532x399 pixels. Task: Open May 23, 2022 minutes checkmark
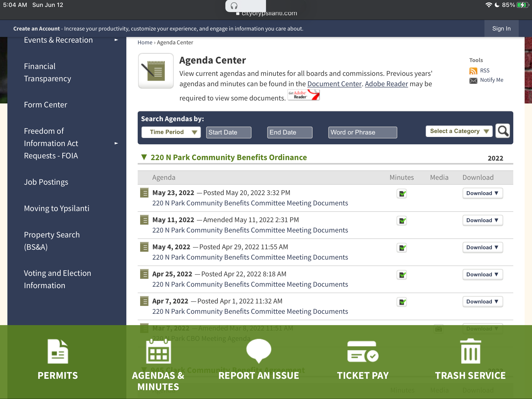click(x=402, y=194)
